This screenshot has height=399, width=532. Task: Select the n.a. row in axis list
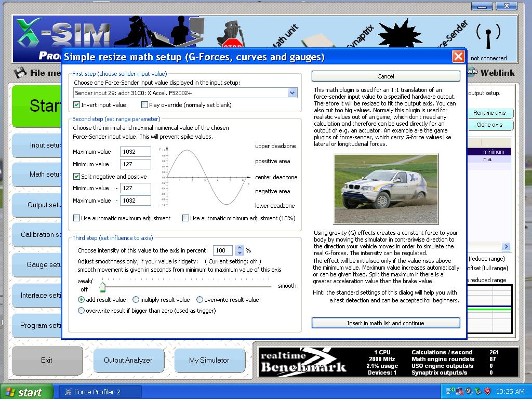click(x=489, y=159)
